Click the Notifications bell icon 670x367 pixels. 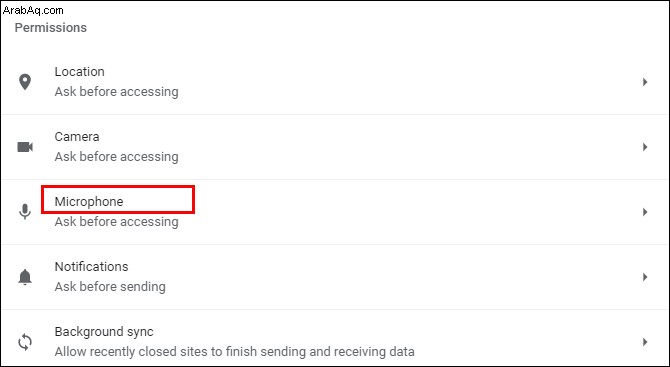[x=25, y=277]
